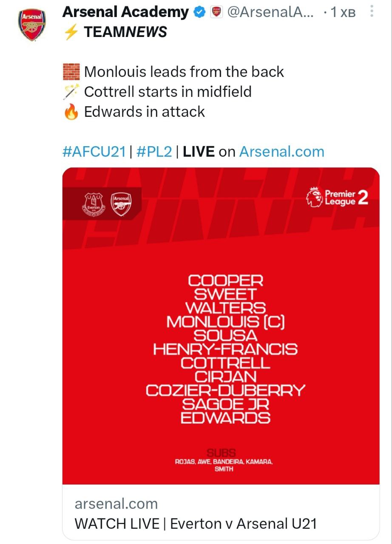Click the arsenal.com domain in card footer
The image size is (392, 544).
[x=116, y=504]
